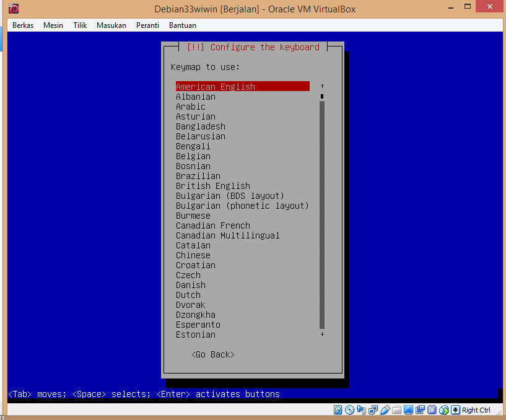
Task: Select Burmese keymap
Action: pos(243,216)
